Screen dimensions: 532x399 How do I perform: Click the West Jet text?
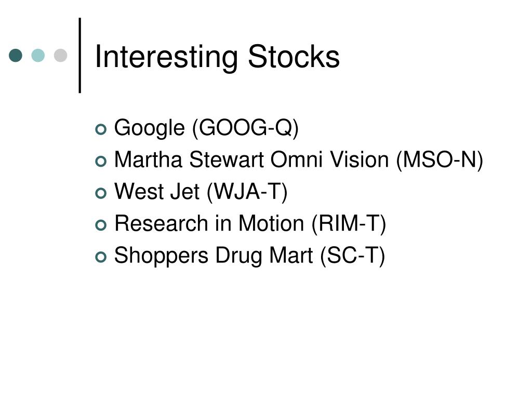[157, 191]
